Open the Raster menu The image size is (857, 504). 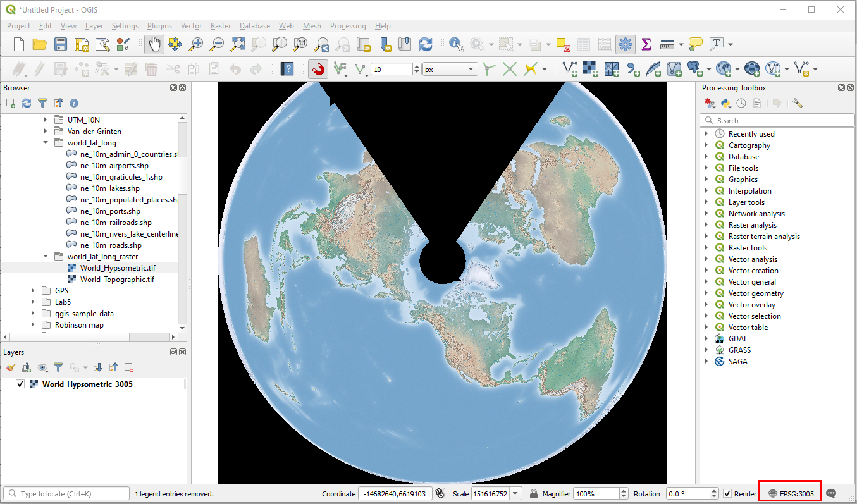pyautogui.click(x=221, y=26)
